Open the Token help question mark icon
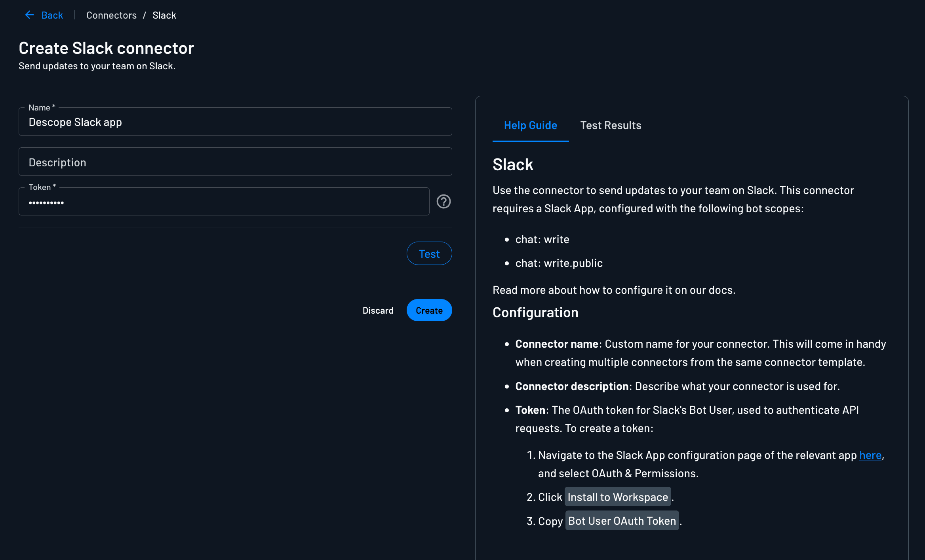Screen dimensions: 925x560 click(x=444, y=202)
